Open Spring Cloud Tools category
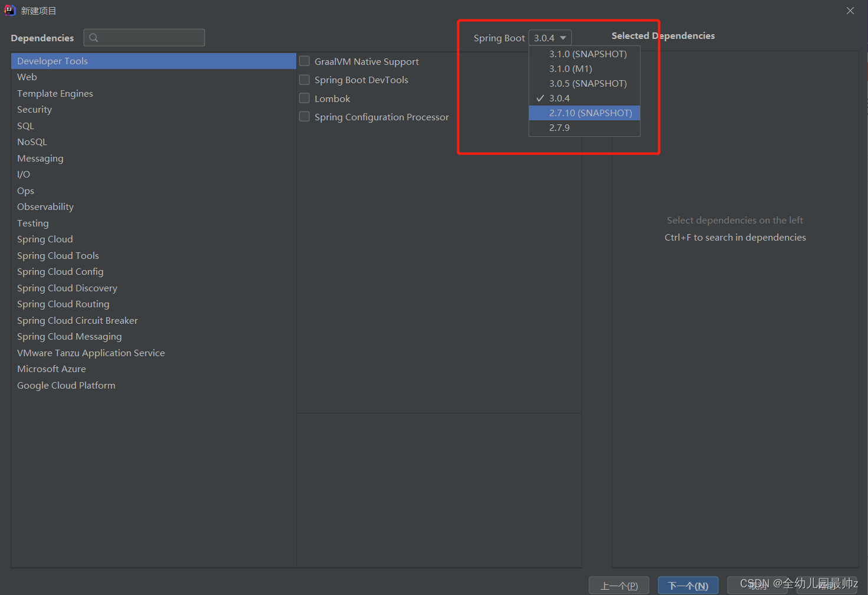Viewport: 868px width, 595px height. pyautogui.click(x=154, y=255)
